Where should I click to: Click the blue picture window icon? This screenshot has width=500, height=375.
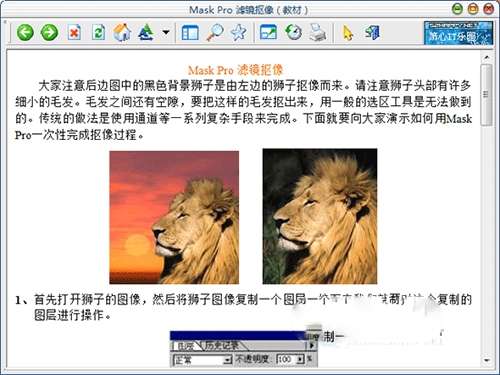pyautogui.click(x=268, y=32)
